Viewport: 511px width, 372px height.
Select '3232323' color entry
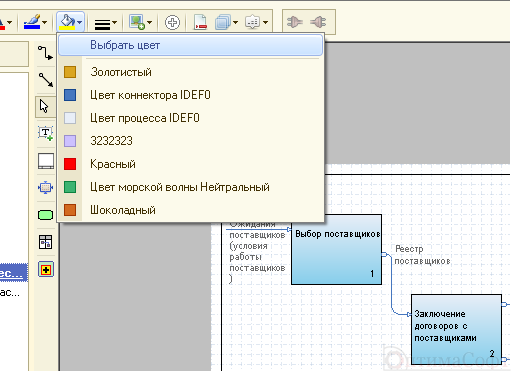tap(191, 141)
